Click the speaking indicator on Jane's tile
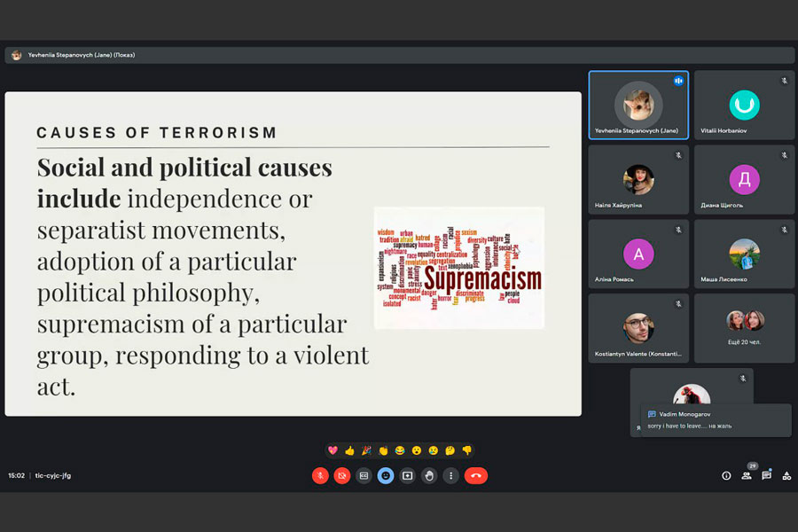 [x=678, y=81]
